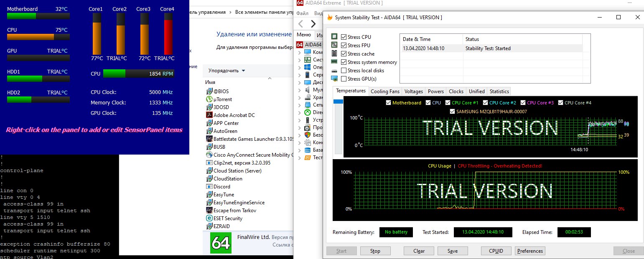Viewport: 644px width, 259px height.
Task: Click AIDA64 Extreme's red 64 title bar icon
Action: pos(299,3)
